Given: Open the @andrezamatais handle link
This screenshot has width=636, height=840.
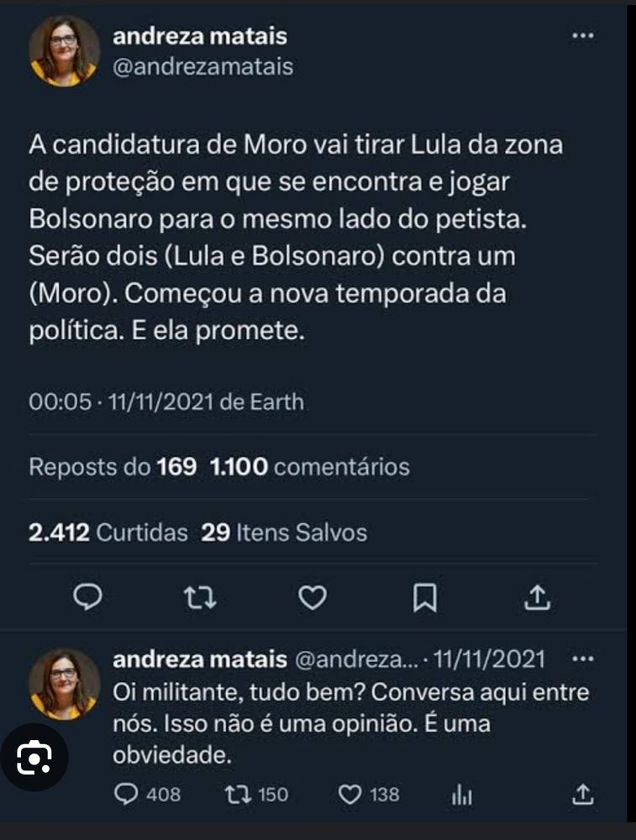Looking at the screenshot, I should [x=202, y=67].
